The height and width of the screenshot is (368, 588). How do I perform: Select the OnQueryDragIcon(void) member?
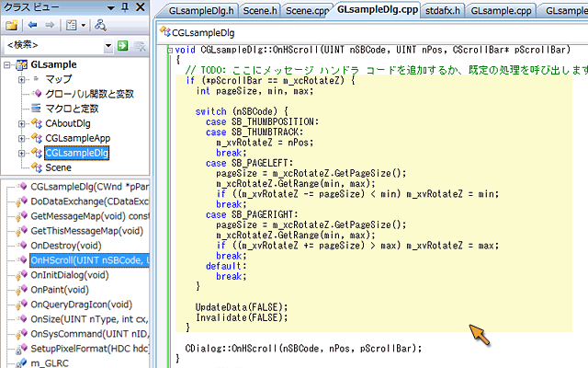click(82, 305)
